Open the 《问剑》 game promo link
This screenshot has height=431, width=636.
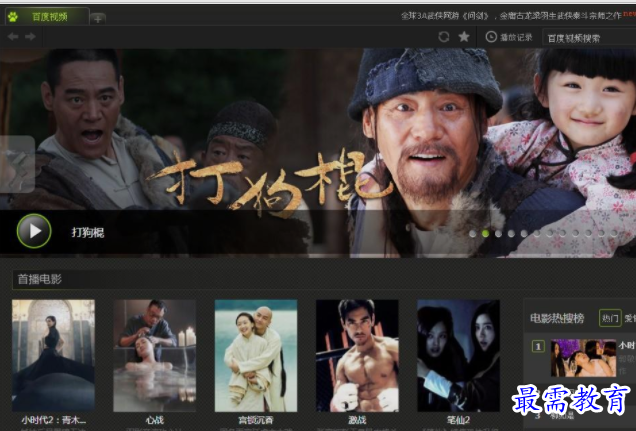(x=511, y=16)
